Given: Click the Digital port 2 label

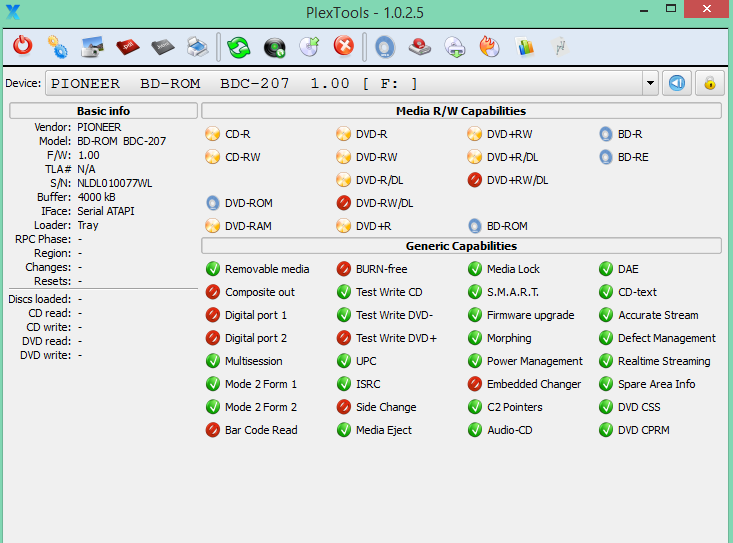Looking at the screenshot, I should click(256, 338).
